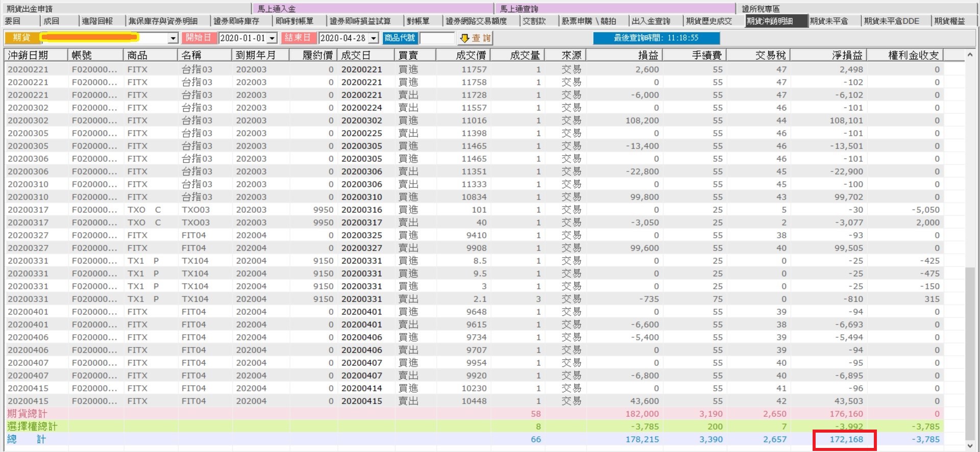Select the total profit 178,215 cell
This screenshot has height=452, width=980.
(642, 439)
